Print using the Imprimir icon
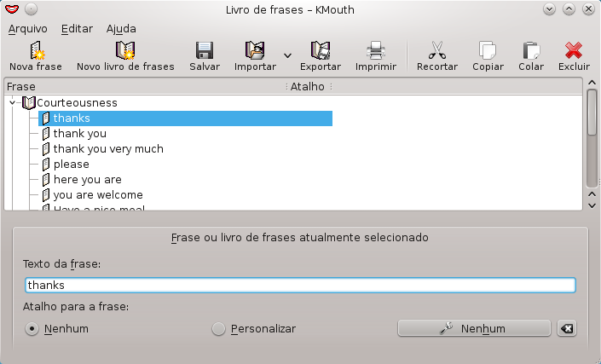601x364 pixels. [x=375, y=51]
